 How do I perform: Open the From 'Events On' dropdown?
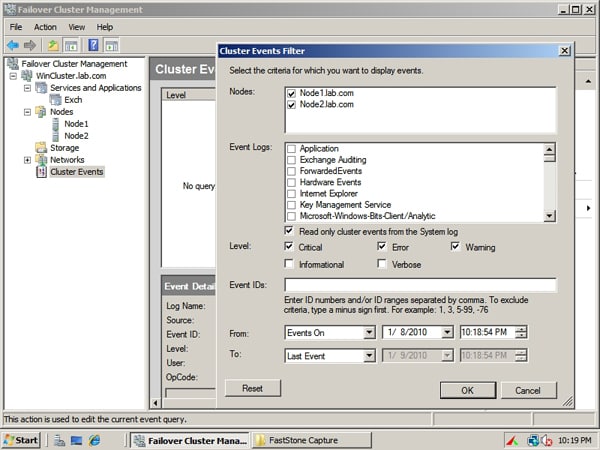point(369,333)
